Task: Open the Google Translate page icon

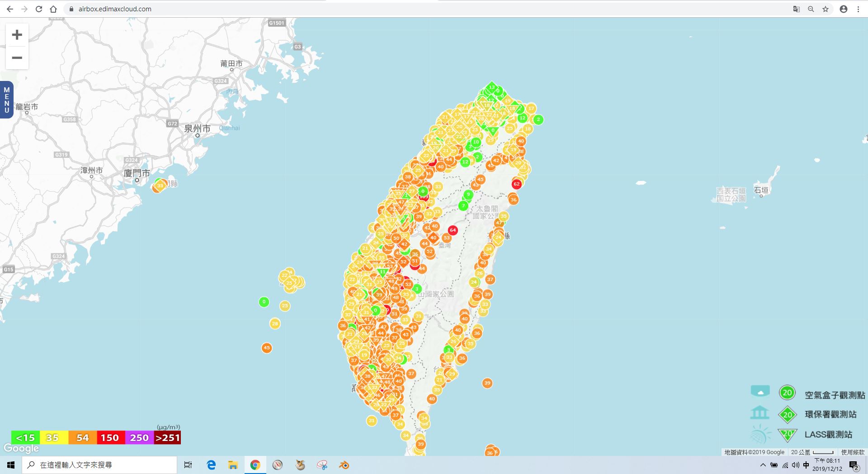Action: pos(797,9)
